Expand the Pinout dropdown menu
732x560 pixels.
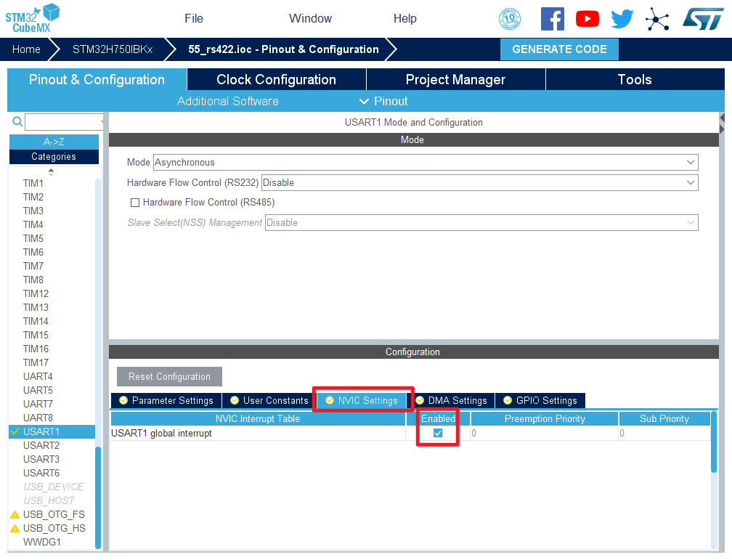pos(383,101)
